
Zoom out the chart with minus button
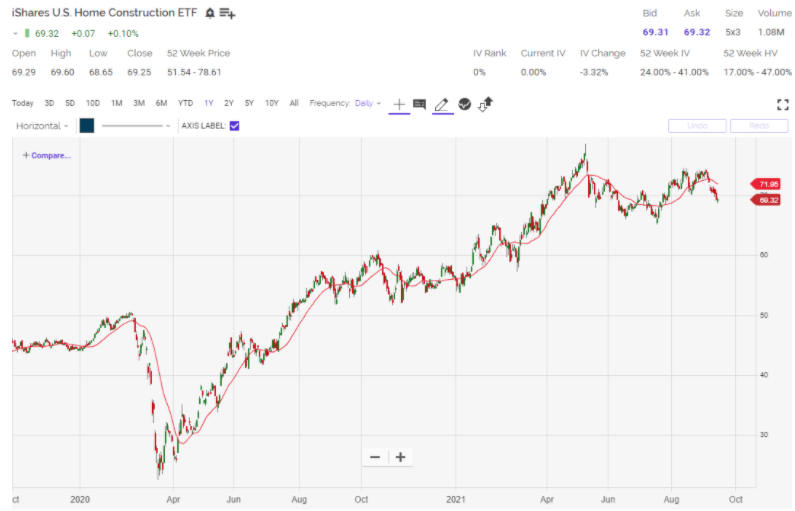pyautogui.click(x=375, y=457)
